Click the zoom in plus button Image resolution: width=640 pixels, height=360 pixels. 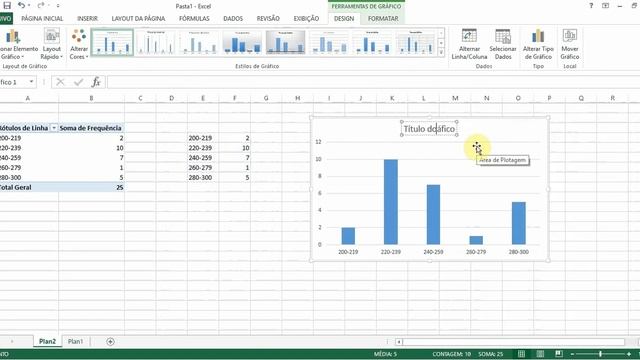click(629, 354)
